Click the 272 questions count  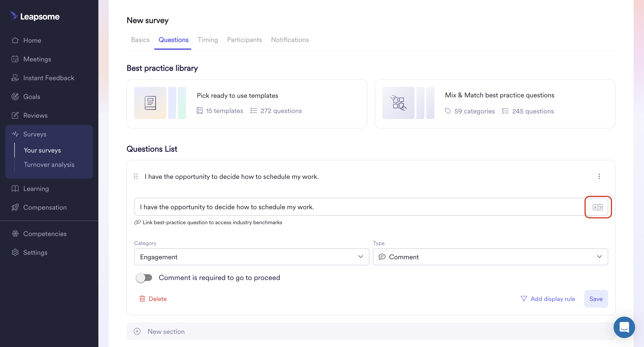[276, 111]
